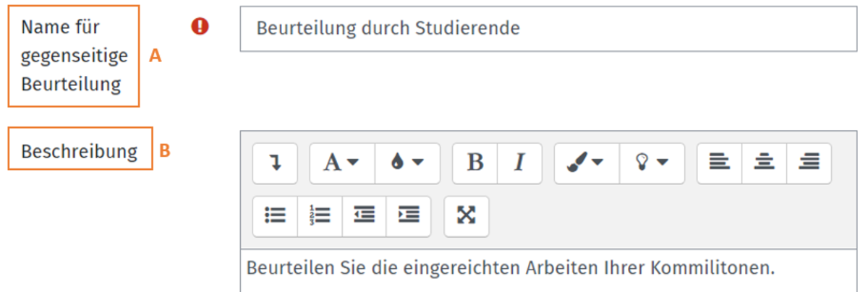Align text to the left
This screenshot has height=292, width=868.
tap(719, 163)
